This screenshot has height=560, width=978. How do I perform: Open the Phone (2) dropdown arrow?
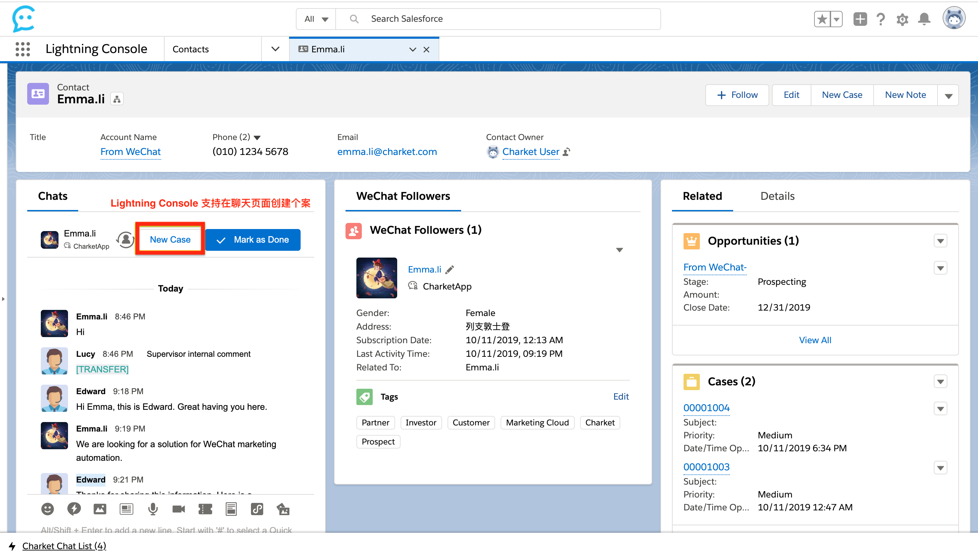(257, 138)
